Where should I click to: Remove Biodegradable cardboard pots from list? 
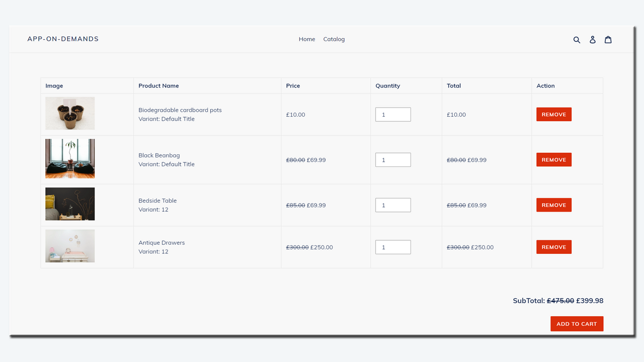554,115
